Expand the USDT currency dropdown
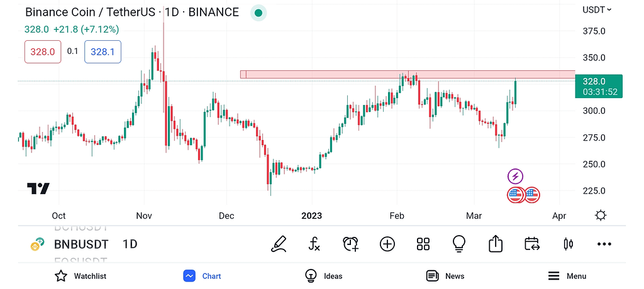 click(597, 9)
